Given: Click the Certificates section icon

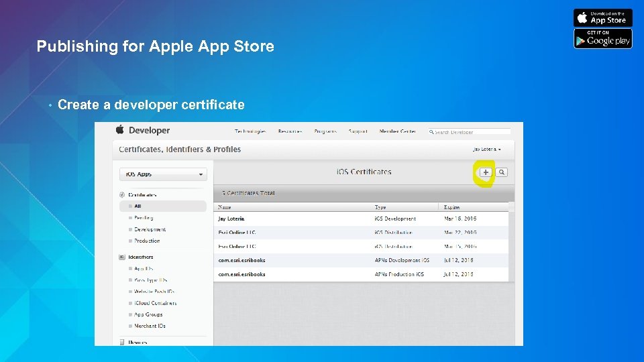Looking at the screenshot, I should [x=122, y=195].
